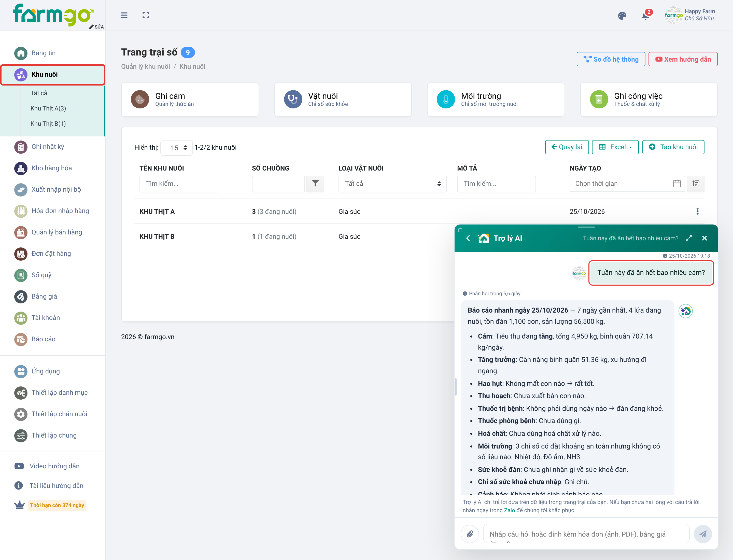Image resolution: width=733 pixels, height=560 pixels.
Task: Open the Excel export dropdown
Action: click(615, 147)
